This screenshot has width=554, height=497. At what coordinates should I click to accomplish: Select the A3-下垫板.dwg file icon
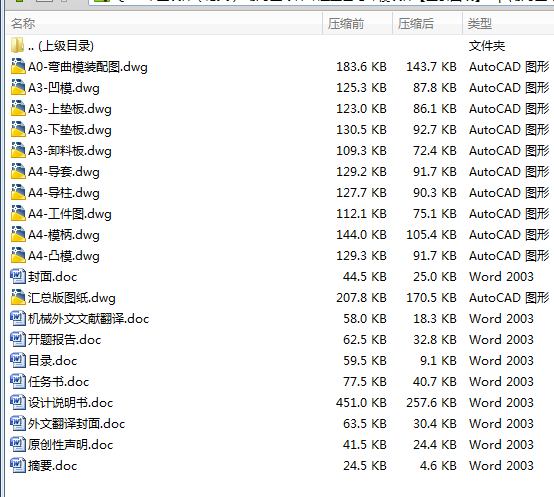click(x=18, y=130)
